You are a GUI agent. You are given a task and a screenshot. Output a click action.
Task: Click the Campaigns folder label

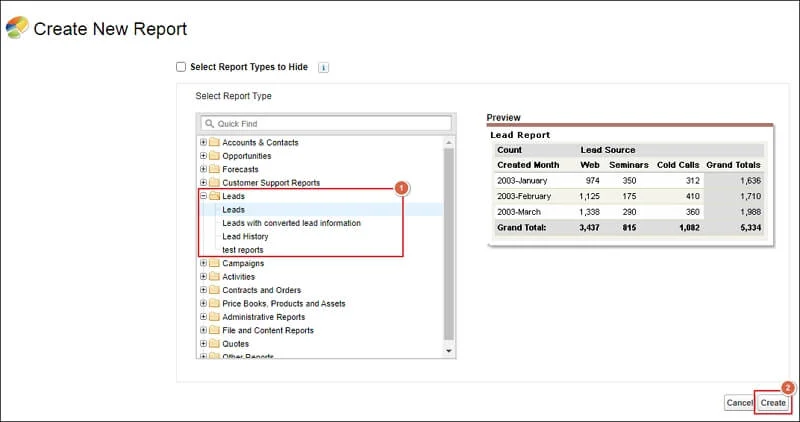243,263
